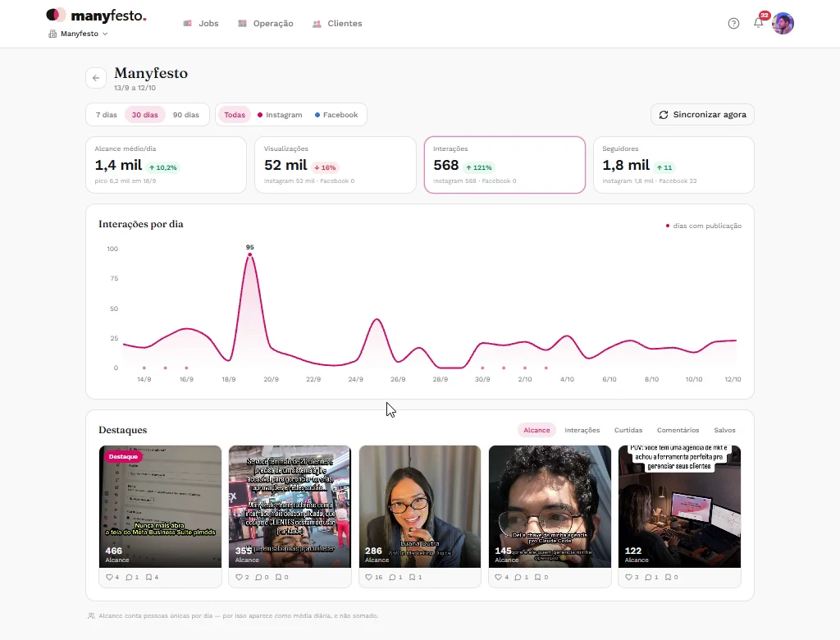Screen dimensions: 840x640
Task: Open the POV agency post thumbnail
Action: [679, 506]
